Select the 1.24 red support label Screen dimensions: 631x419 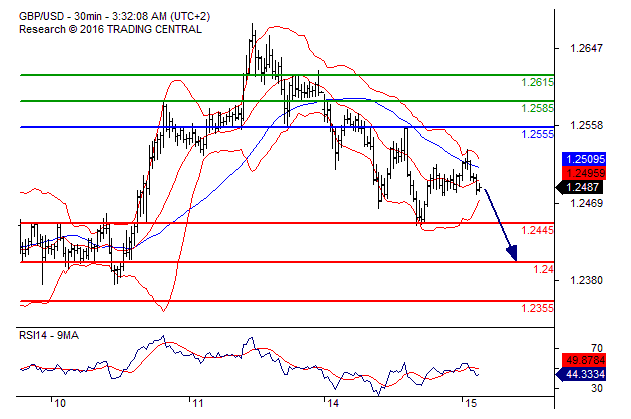(x=543, y=269)
